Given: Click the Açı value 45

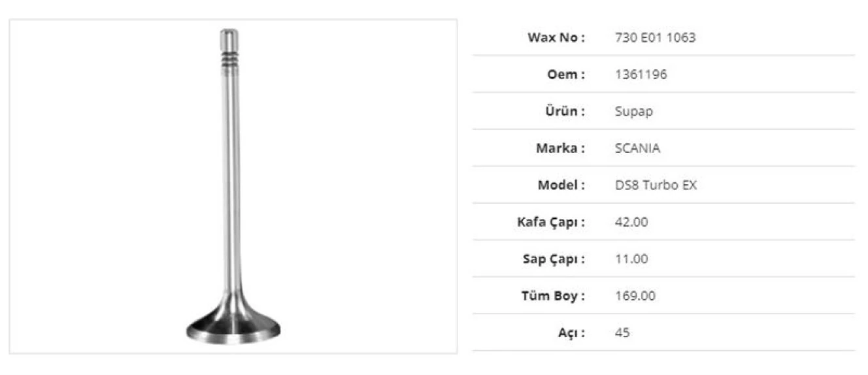Looking at the screenshot, I should point(622,333).
